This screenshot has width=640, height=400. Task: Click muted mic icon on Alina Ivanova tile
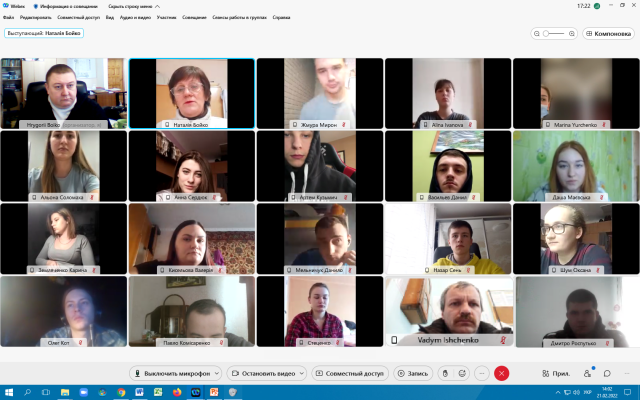pos(470,125)
